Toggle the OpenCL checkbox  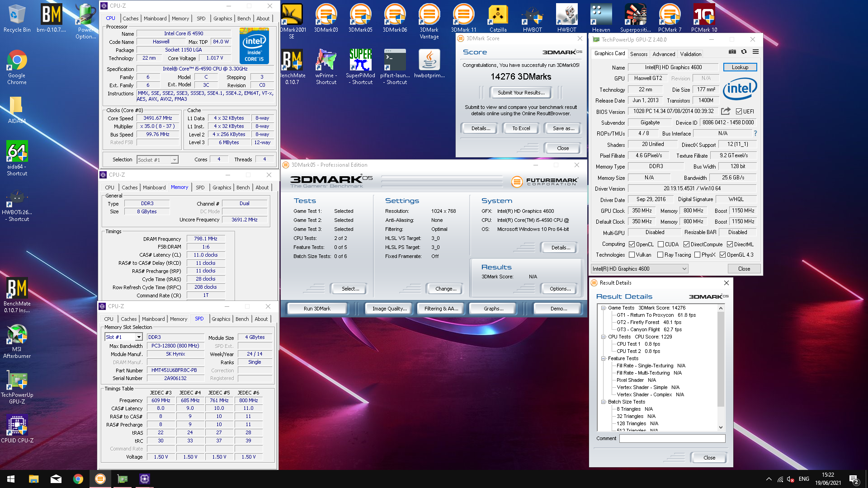point(632,244)
